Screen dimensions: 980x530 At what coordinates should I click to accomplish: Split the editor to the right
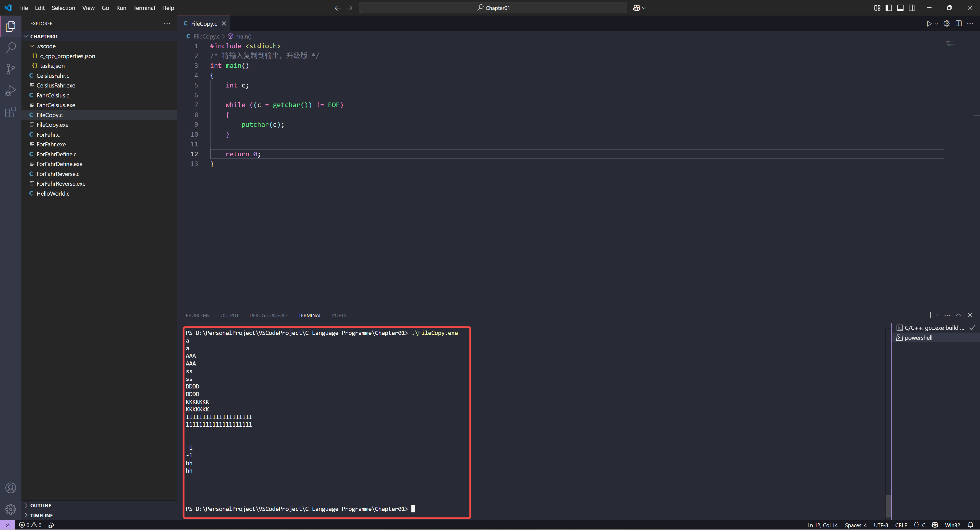(x=958, y=23)
